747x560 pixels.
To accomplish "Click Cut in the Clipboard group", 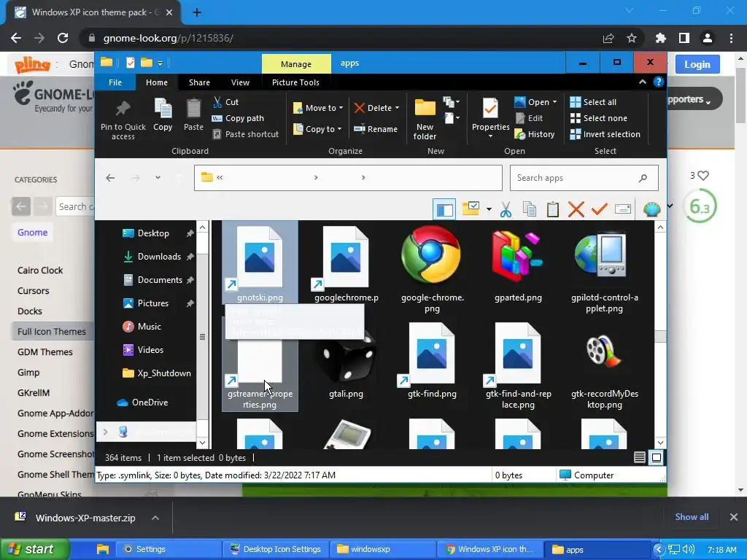I will pos(225,102).
